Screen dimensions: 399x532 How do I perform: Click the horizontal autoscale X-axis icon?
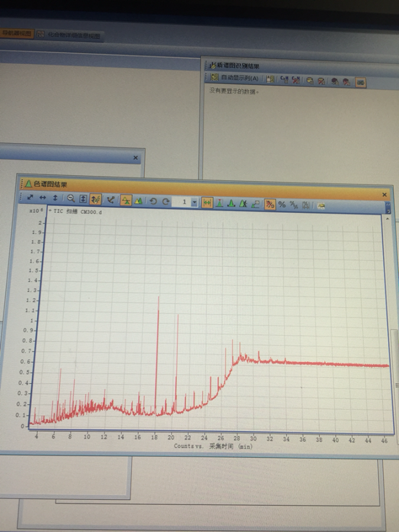coord(43,197)
